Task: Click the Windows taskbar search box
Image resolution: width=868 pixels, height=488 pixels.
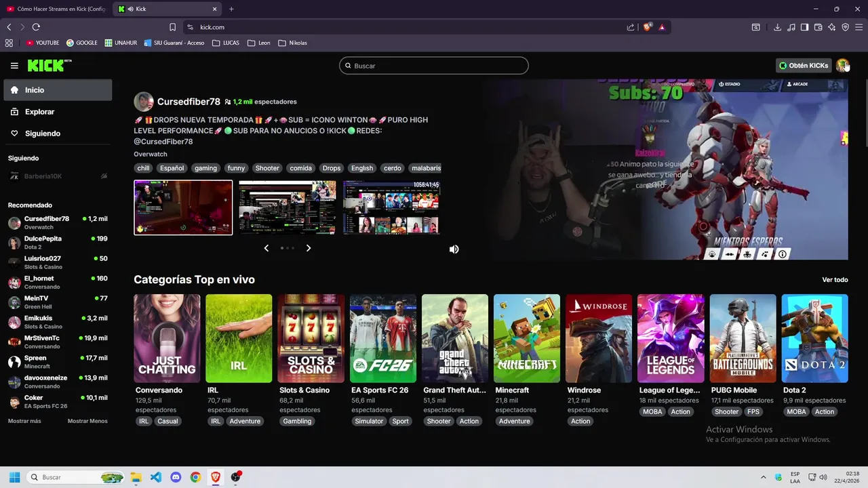Action: (x=76, y=477)
